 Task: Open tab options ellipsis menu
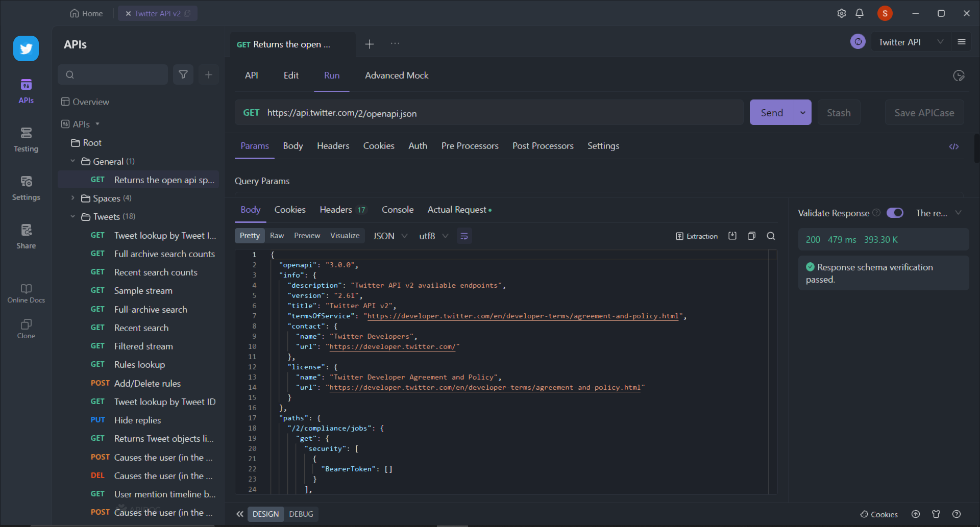[395, 44]
